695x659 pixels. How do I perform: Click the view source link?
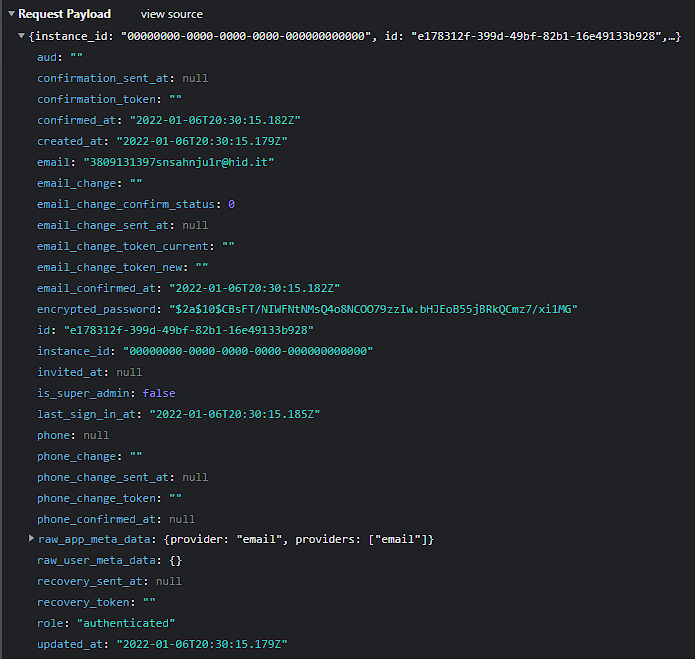click(172, 14)
